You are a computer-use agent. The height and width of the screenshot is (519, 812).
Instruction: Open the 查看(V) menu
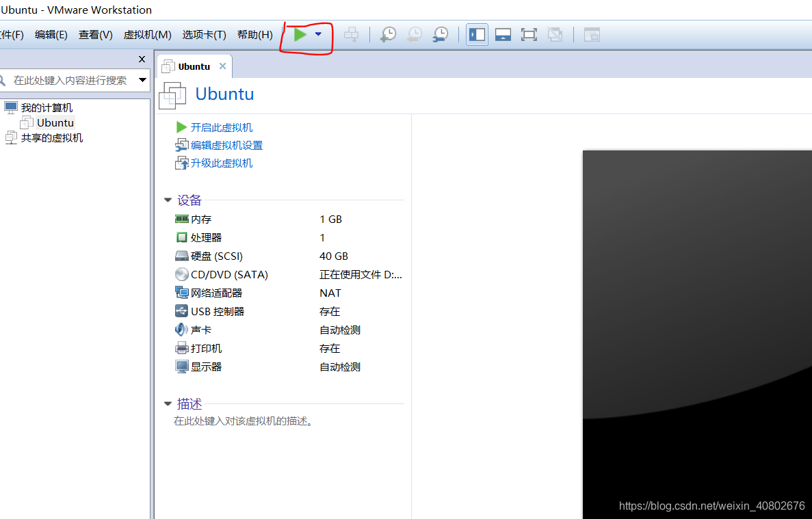point(96,35)
